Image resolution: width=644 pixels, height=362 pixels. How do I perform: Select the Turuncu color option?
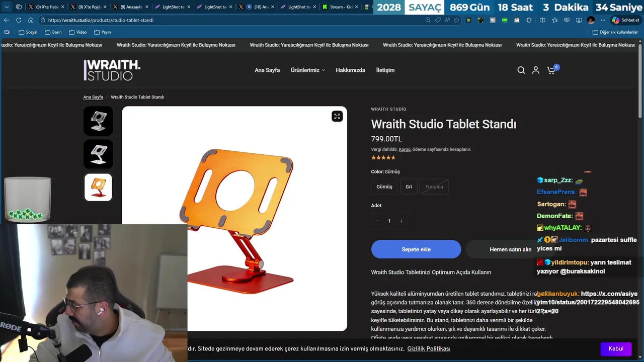[x=434, y=187]
